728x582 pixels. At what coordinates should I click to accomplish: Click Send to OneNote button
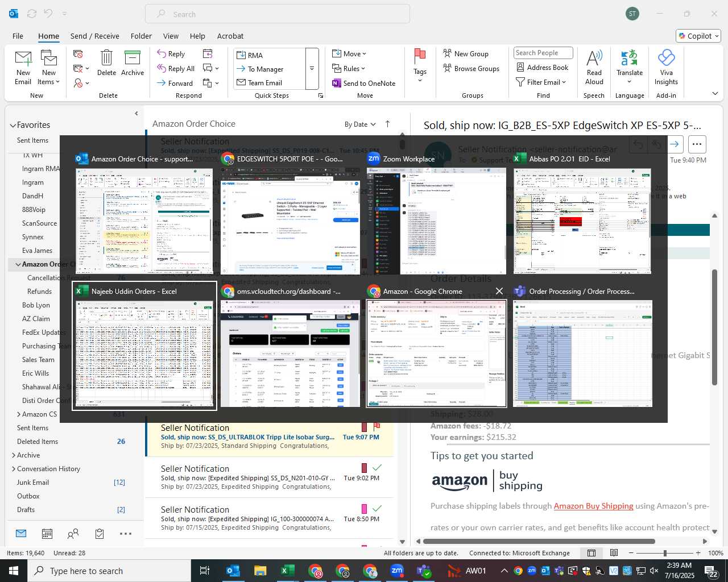pyautogui.click(x=364, y=83)
